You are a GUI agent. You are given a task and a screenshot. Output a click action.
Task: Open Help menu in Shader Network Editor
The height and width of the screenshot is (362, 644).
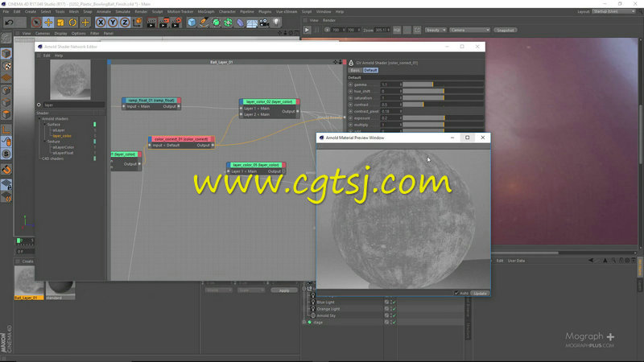click(x=59, y=56)
